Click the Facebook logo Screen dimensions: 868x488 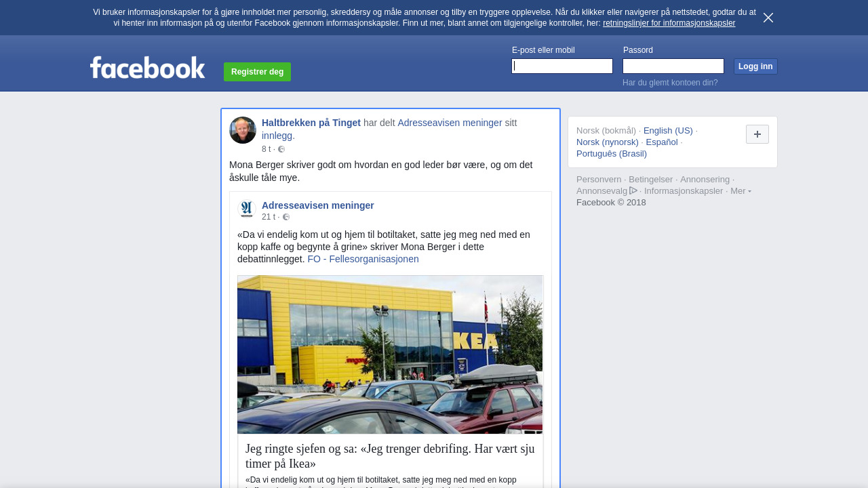coord(148,67)
